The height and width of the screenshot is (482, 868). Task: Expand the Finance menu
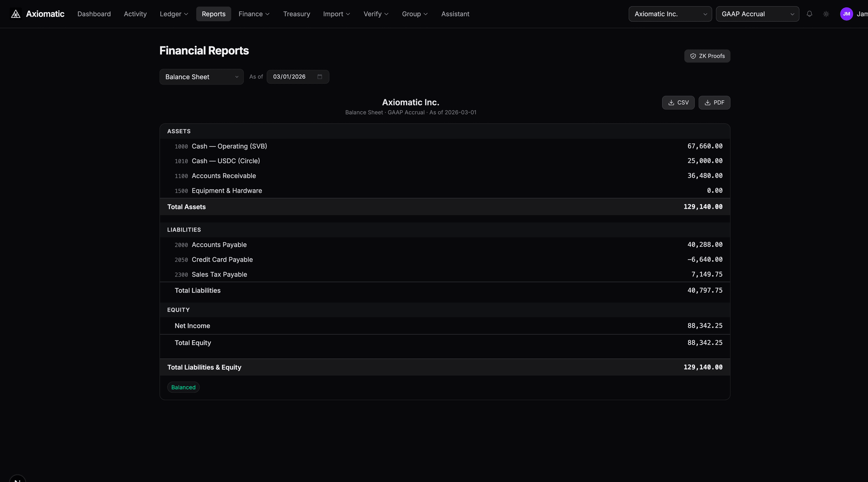[x=254, y=14]
